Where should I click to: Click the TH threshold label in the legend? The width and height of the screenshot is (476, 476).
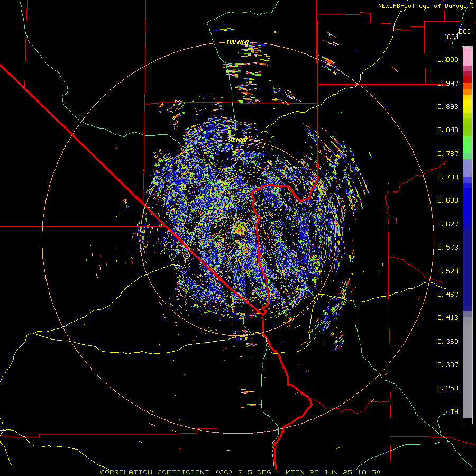click(x=454, y=412)
